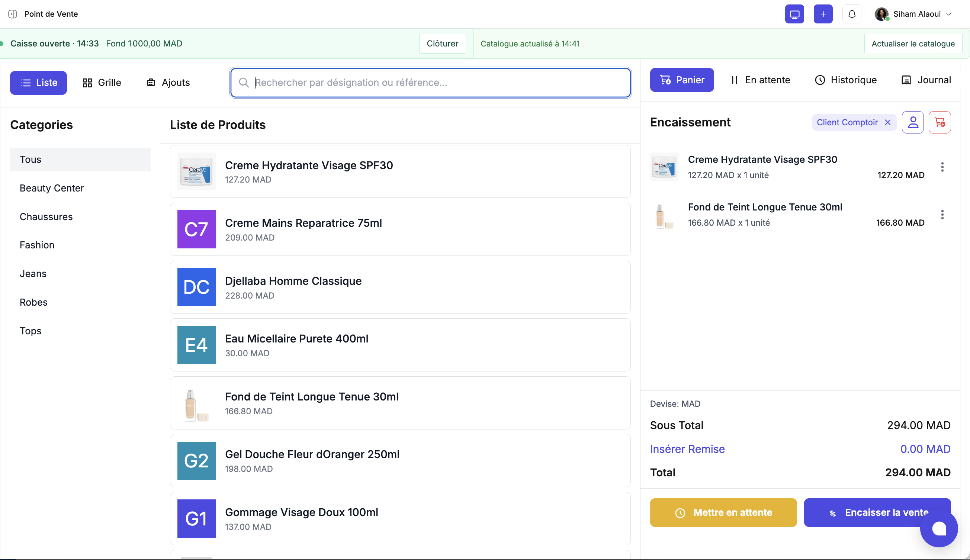Open the chat bubble widget
The height and width of the screenshot is (560, 970).
tap(939, 528)
